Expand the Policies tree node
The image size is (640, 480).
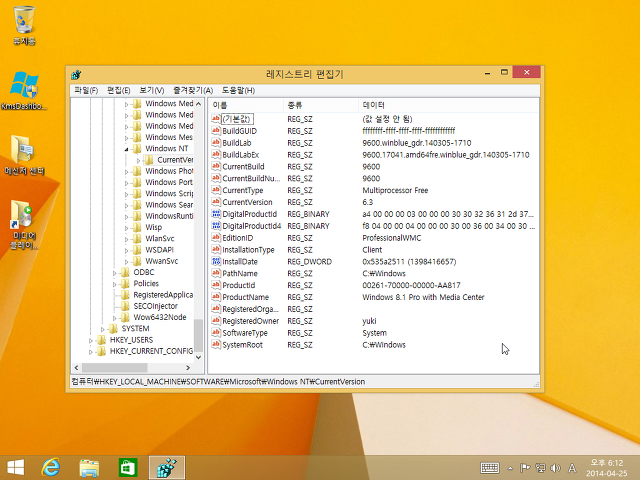click(x=114, y=284)
